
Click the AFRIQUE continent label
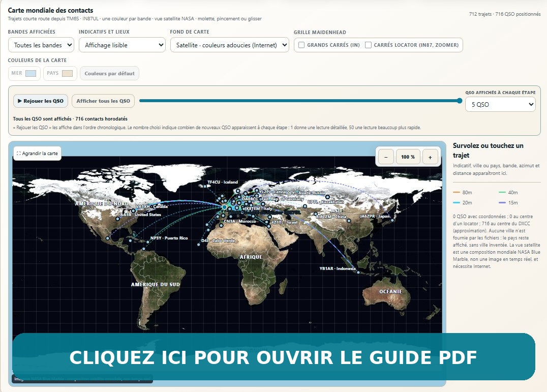click(251, 257)
